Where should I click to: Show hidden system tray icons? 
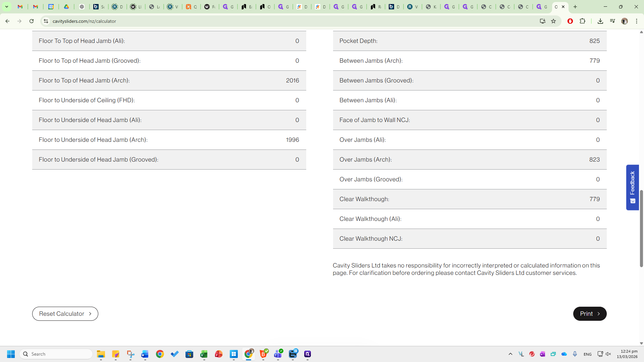click(510, 354)
